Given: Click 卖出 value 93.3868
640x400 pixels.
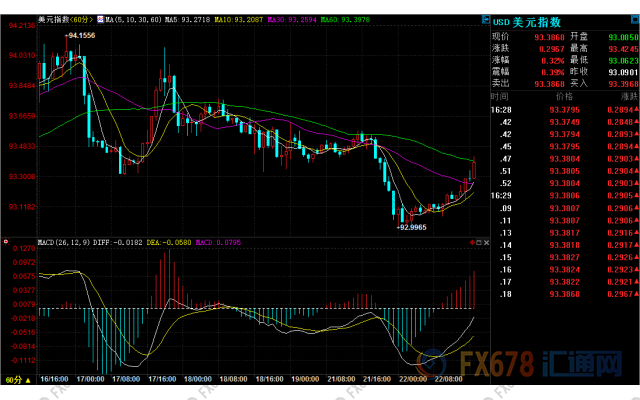Looking at the screenshot, I should (x=549, y=84).
